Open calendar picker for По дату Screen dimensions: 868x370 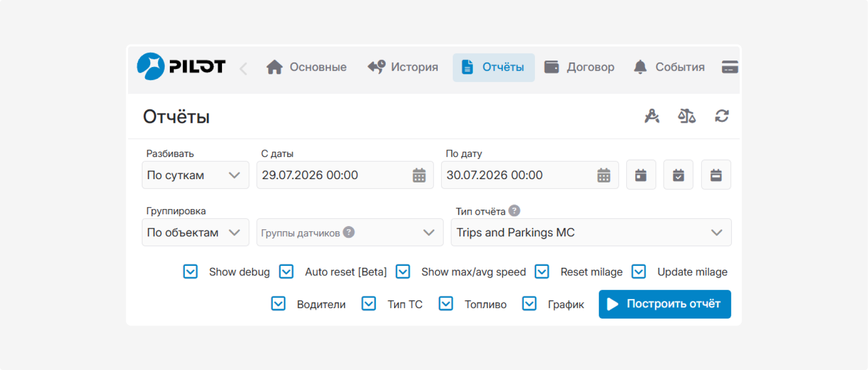[x=604, y=175]
